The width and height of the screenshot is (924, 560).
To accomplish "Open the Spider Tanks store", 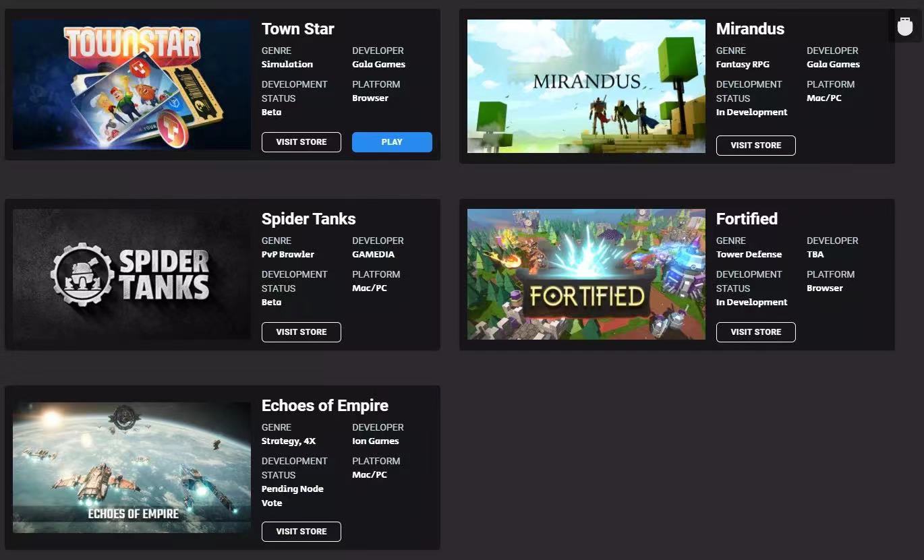I will pyautogui.click(x=301, y=332).
